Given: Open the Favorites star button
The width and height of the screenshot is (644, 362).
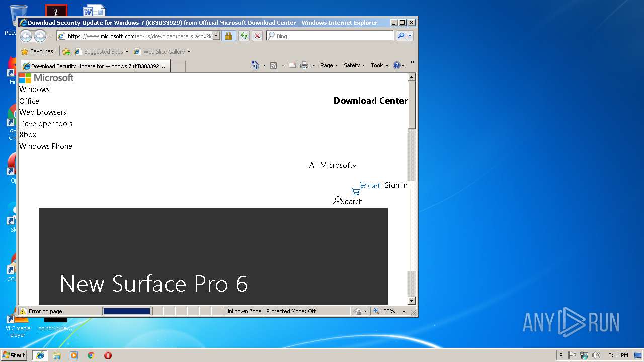Looking at the screenshot, I should coord(37,51).
